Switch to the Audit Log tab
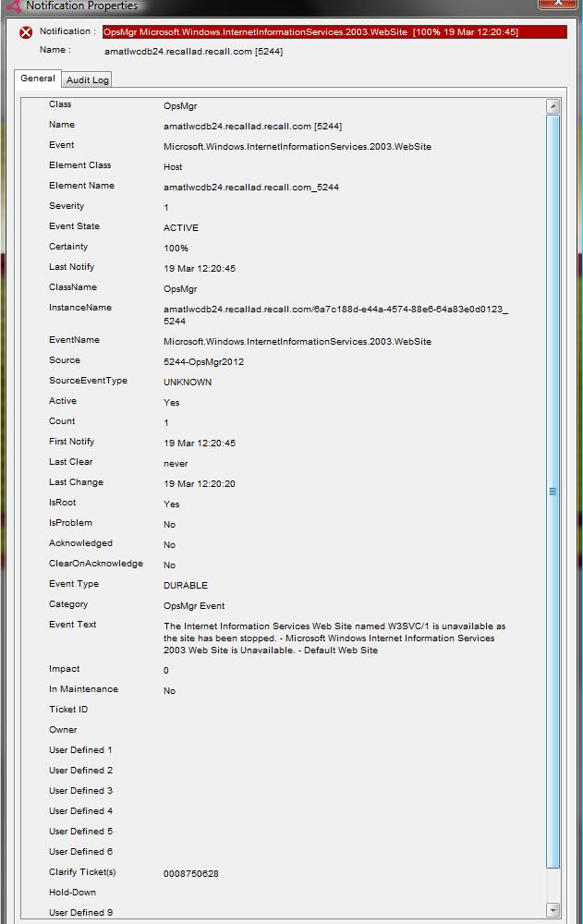The image size is (583, 924). (87, 79)
